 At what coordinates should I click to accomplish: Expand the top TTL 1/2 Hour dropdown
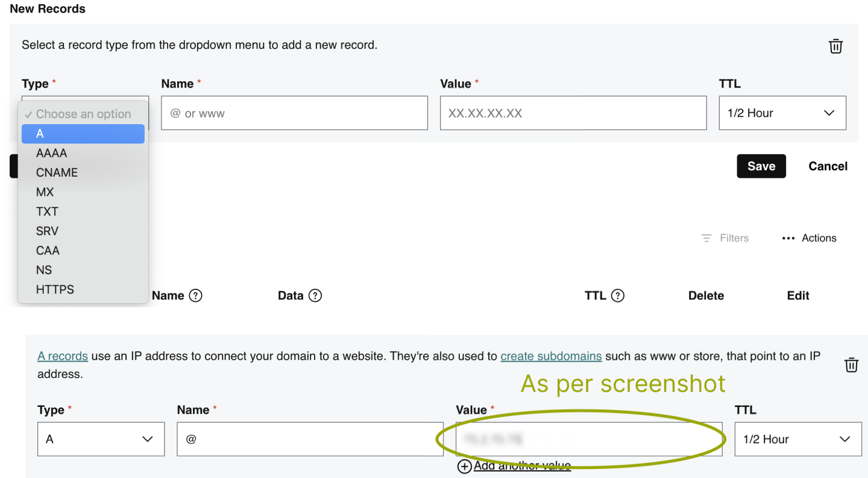tap(782, 113)
